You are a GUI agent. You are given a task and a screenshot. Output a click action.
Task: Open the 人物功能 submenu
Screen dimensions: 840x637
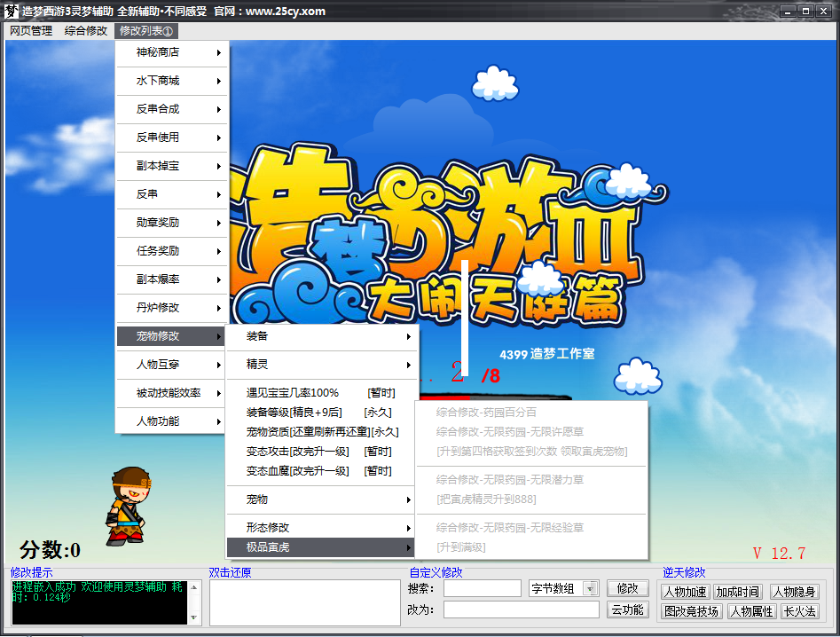tap(172, 421)
